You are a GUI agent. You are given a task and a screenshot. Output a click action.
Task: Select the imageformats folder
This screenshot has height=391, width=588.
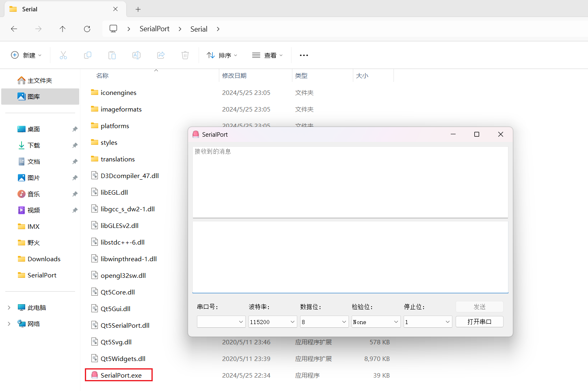121,109
